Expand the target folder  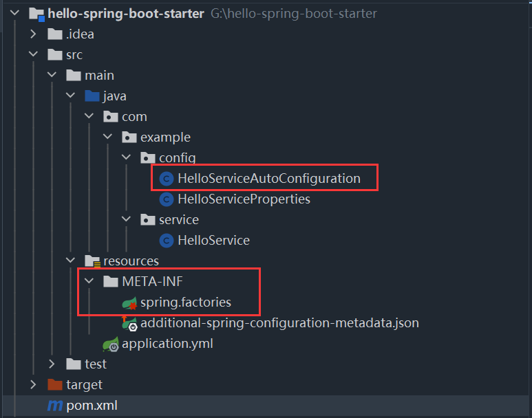tap(33, 385)
